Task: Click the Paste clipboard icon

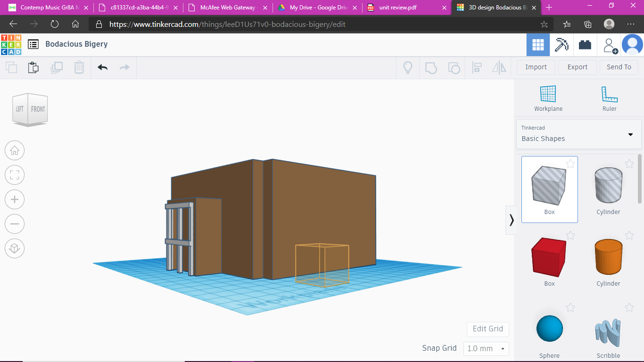Action: (x=33, y=67)
